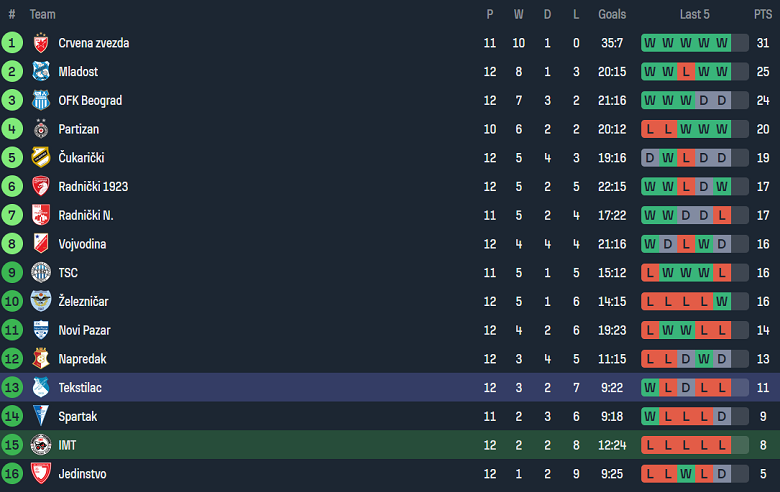The width and height of the screenshot is (780, 492).
Task: Click the Čukarički club logo
Action: tap(41, 158)
